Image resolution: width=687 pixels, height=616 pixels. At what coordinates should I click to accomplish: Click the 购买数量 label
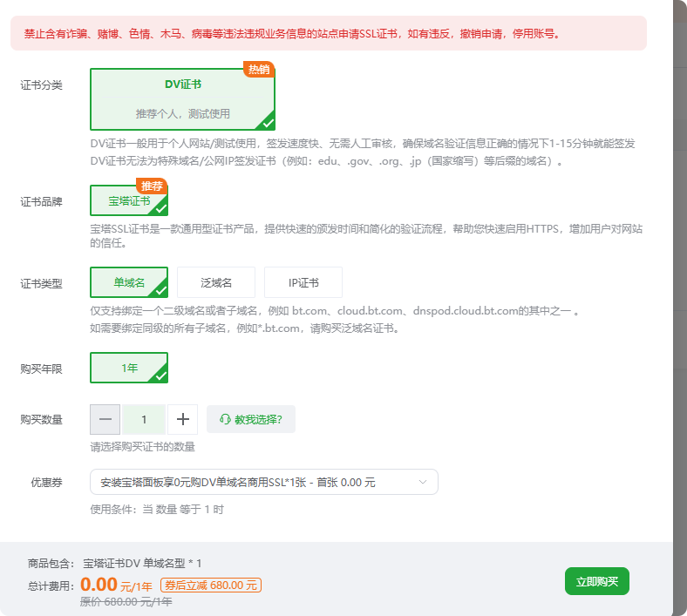pyautogui.click(x=41, y=419)
